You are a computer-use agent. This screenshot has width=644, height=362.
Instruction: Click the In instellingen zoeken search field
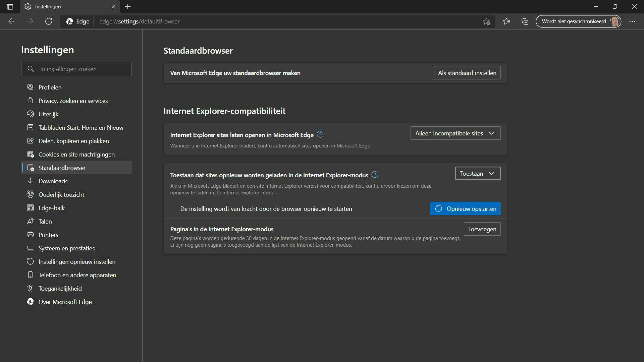tap(80, 69)
